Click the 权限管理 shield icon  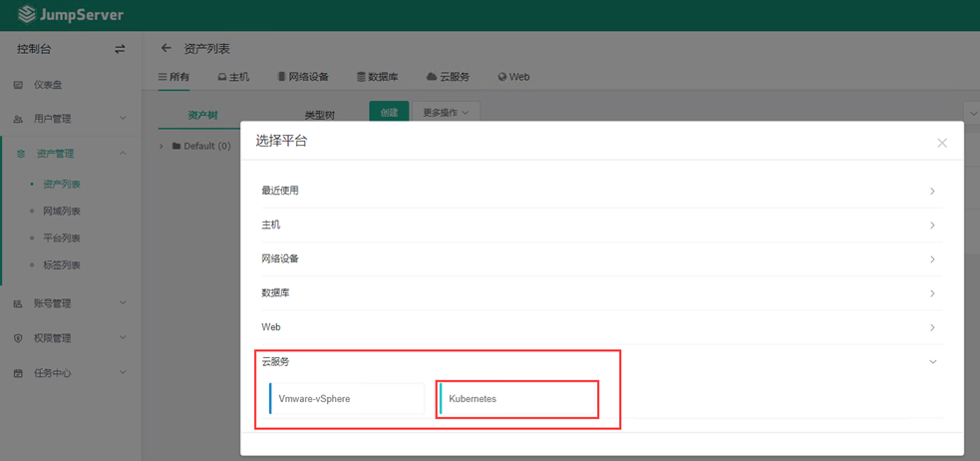pyautogui.click(x=19, y=338)
